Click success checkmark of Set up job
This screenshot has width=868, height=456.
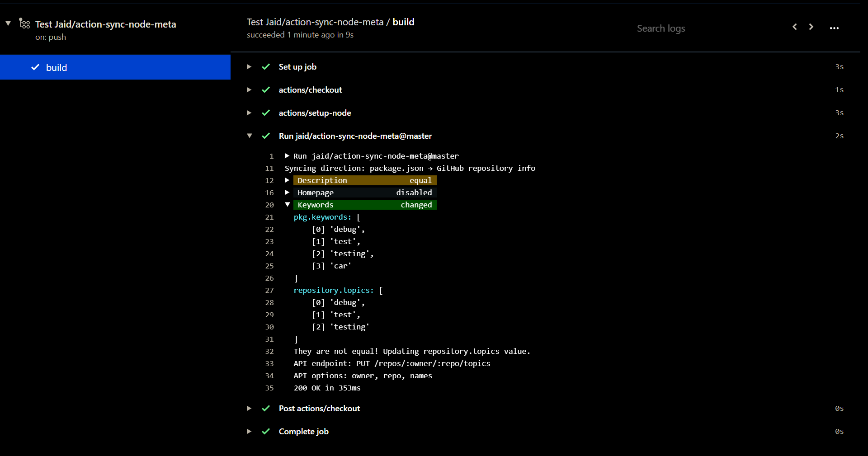(x=266, y=67)
